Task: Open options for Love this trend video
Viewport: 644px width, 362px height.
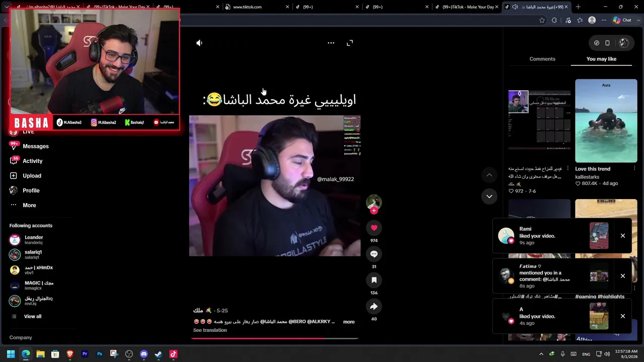Action: [634, 168]
